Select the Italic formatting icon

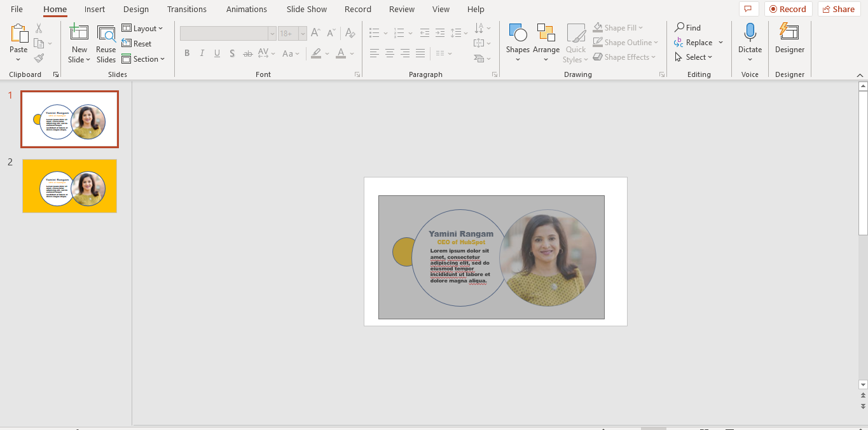point(202,53)
